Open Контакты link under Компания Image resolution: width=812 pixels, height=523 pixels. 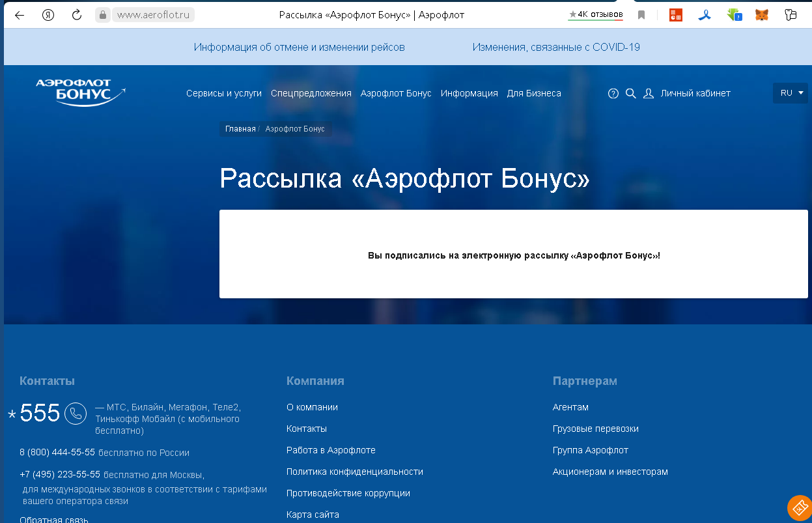pyautogui.click(x=307, y=429)
